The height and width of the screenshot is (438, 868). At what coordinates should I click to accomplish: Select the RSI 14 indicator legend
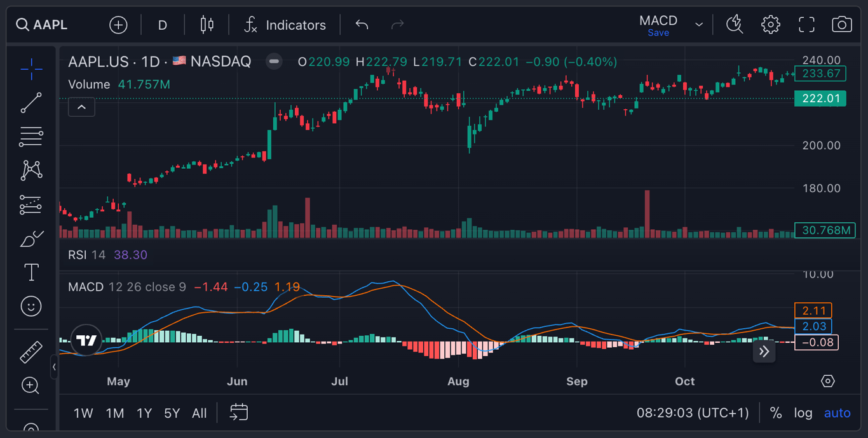pyautogui.click(x=86, y=255)
